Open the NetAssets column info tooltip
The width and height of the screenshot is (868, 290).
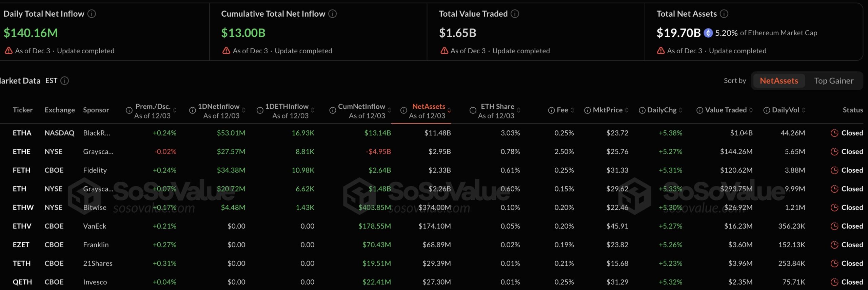(x=404, y=110)
